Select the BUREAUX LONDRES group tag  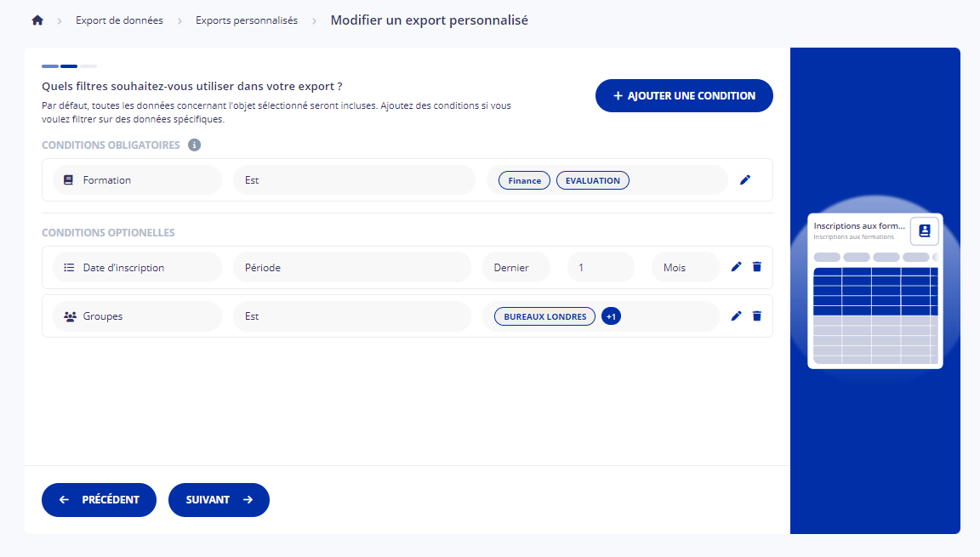click(544, 316)
